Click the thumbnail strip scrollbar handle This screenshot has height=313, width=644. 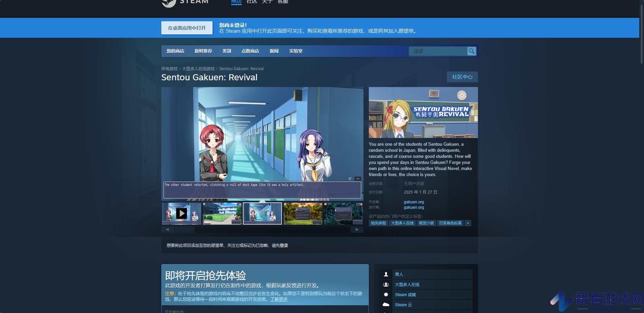[184, 229]
